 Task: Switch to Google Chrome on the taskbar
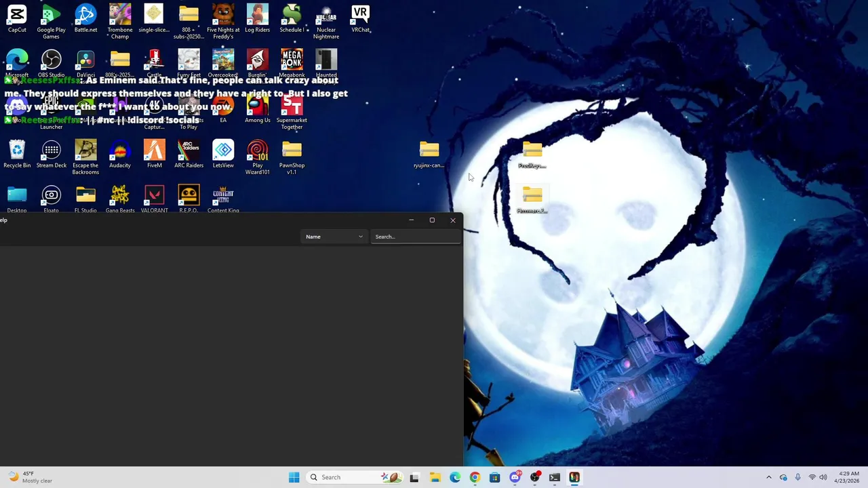(475, 477)
